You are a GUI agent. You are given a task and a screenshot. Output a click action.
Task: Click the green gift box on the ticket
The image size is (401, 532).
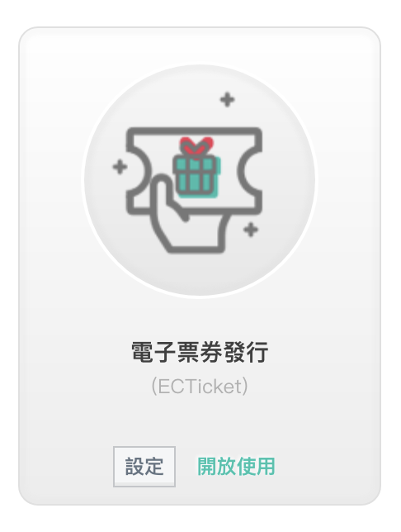194,175
